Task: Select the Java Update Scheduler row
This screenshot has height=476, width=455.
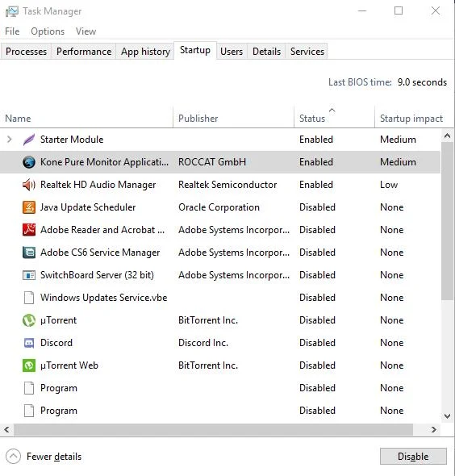Action: [x=220, y=207]
